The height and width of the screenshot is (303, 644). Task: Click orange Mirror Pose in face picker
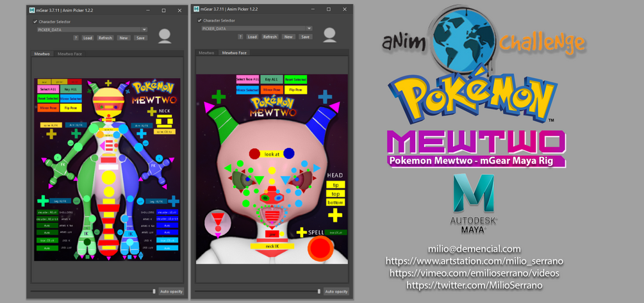pyautogui.click(x=272, y=90)
